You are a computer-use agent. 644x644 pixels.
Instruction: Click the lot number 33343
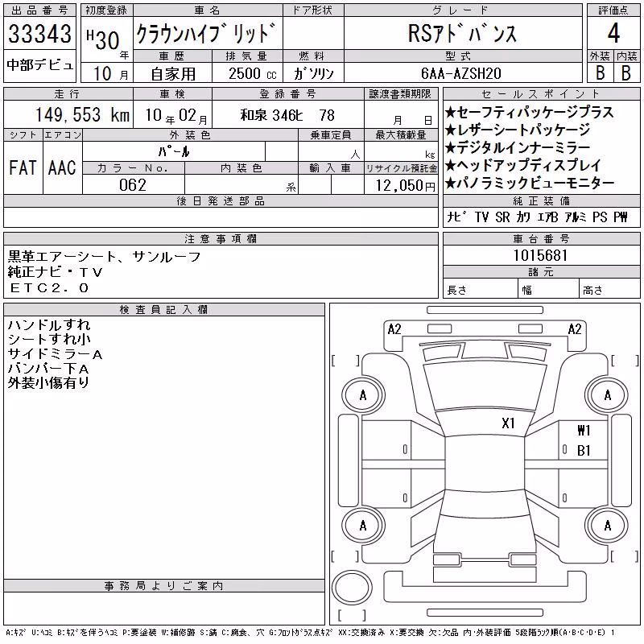pos(39,34)
